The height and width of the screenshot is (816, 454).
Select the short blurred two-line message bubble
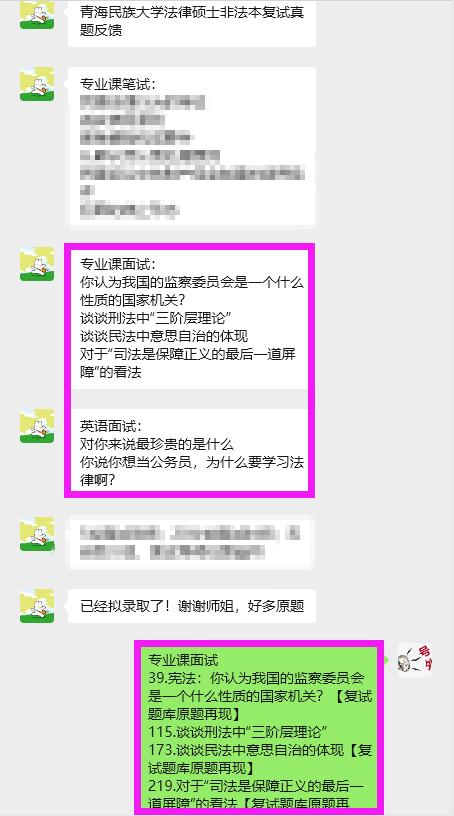point(192,543)
